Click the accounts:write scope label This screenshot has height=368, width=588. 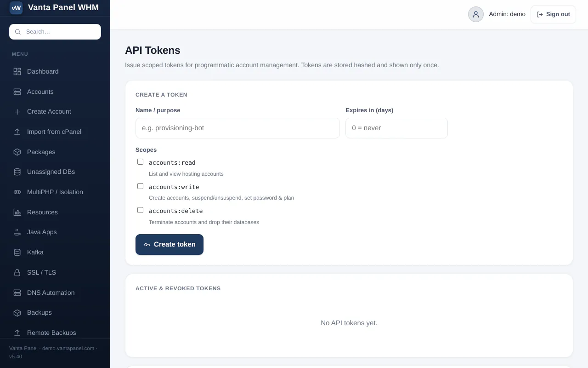[x=174, y=187]
